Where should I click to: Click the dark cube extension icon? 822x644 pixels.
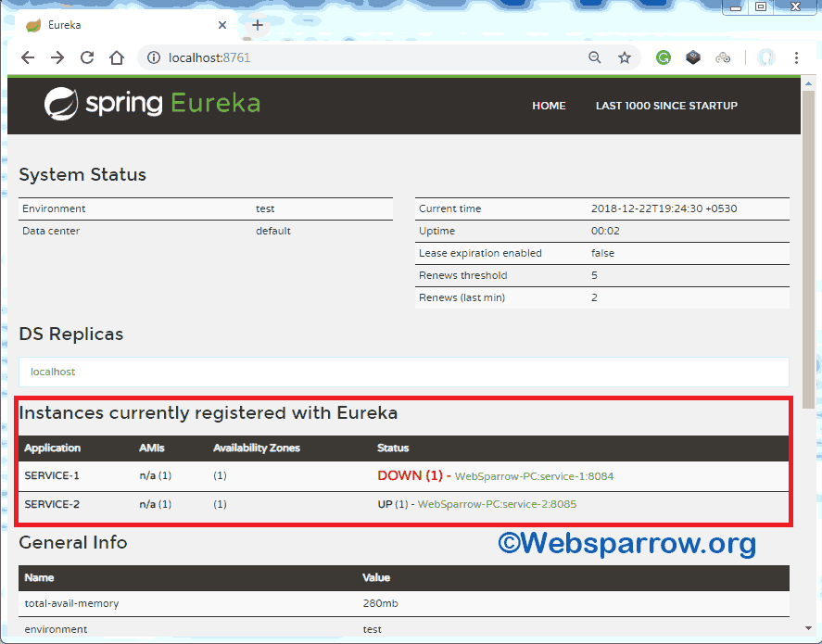693,57
